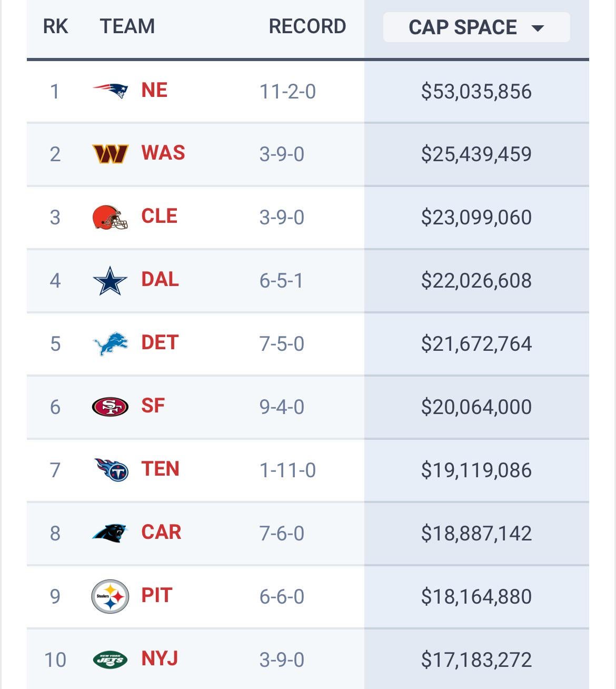The width and height of the screenshot is (616, 689).
Task: Click the Dallas Cowboys star logo
Action: pos(110,280)
